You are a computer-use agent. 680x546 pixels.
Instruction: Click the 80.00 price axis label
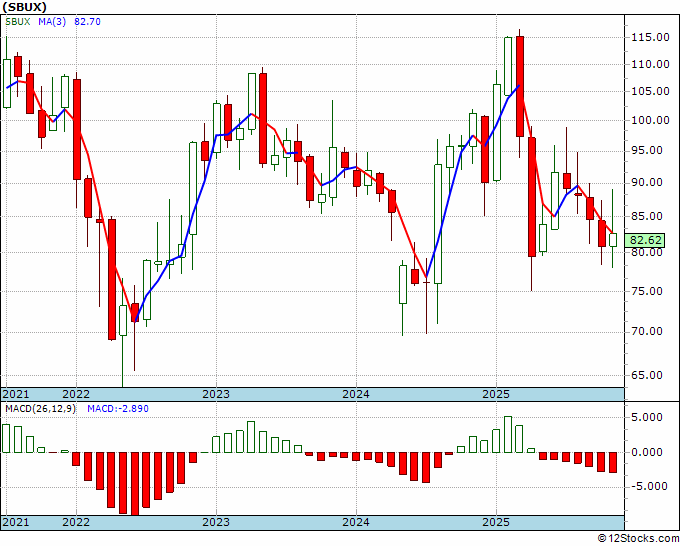click(x=648, y=252)
